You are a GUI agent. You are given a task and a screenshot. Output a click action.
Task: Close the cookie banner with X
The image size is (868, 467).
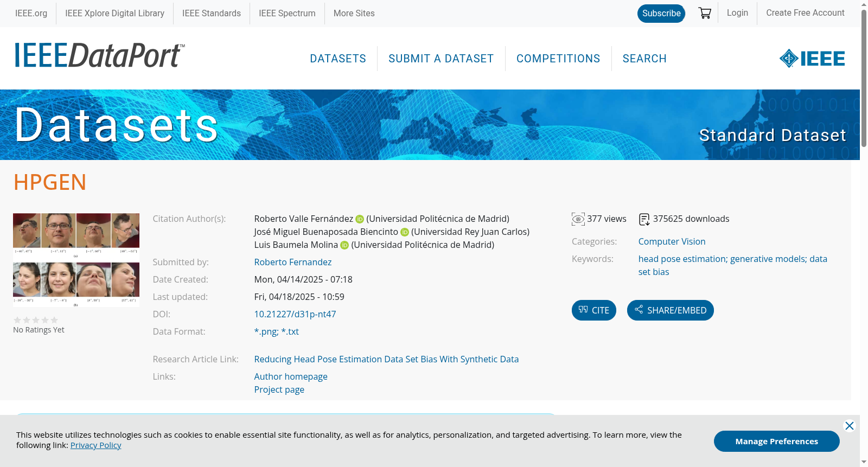coord(850,426)
